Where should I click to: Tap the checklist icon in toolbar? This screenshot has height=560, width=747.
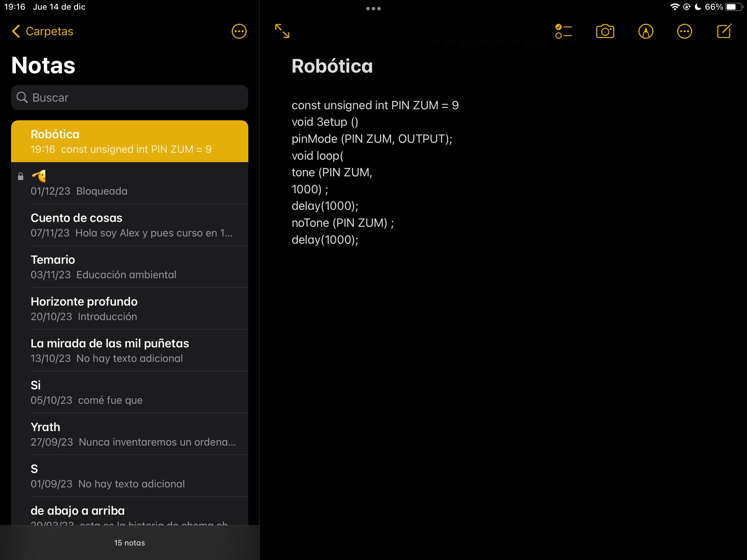click(563, 31)
